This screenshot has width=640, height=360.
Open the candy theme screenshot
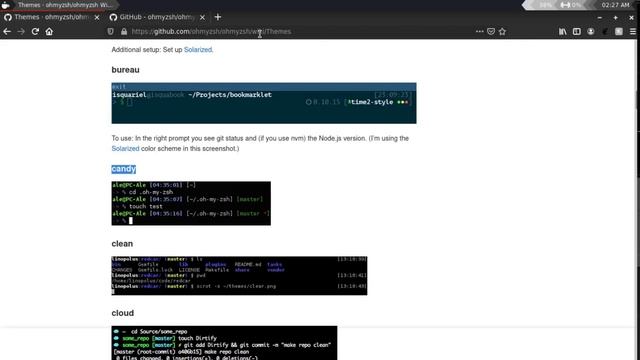pos(191,203)
